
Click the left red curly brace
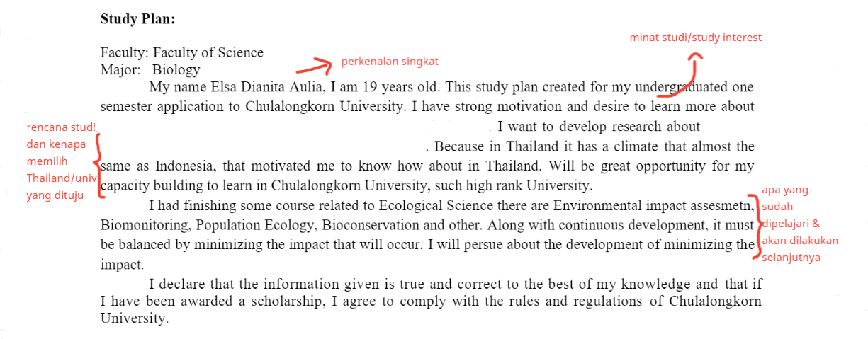pos(101,166)
